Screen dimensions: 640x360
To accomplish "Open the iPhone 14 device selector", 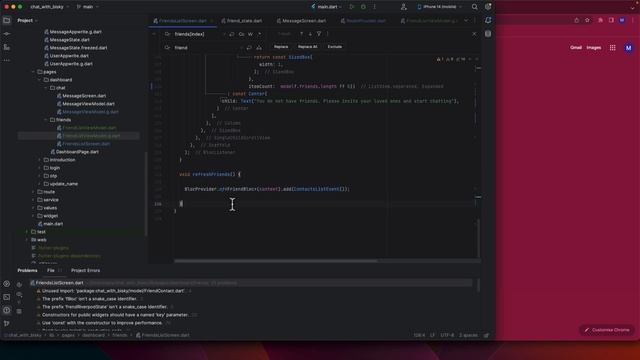I will (440, 7).
